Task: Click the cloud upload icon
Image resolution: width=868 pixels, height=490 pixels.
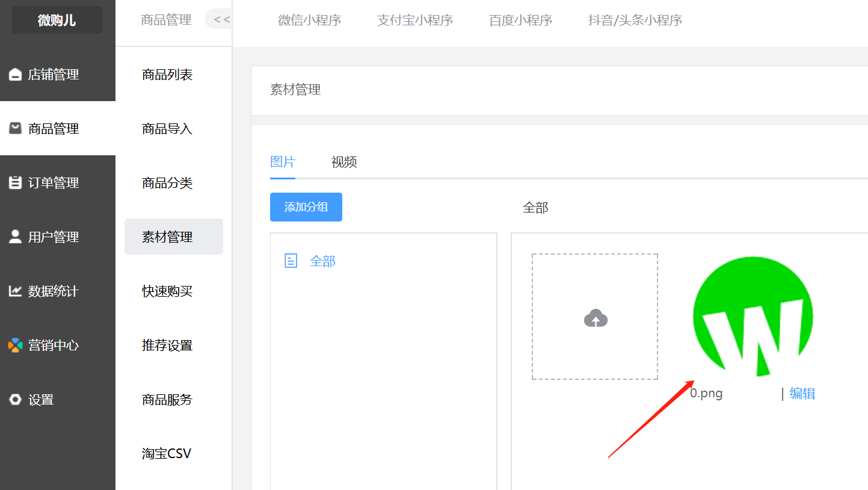Action: point(596,318)
